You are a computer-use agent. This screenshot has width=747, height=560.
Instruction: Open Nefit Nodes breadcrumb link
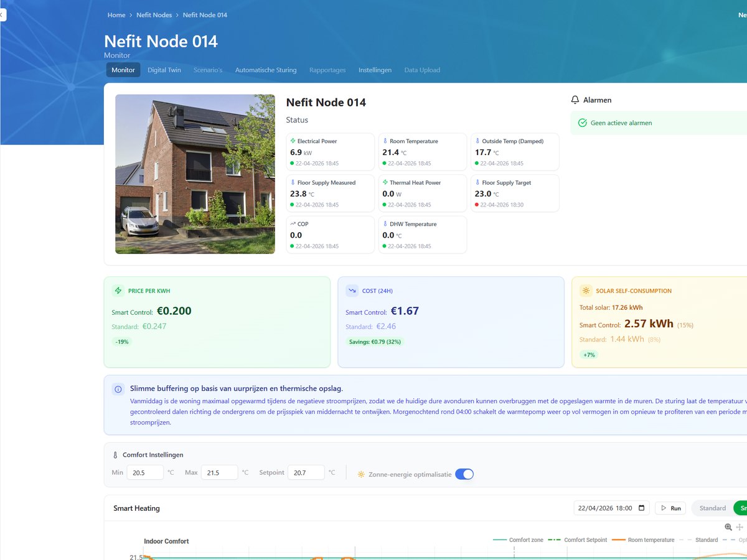(x=154, y=15)
